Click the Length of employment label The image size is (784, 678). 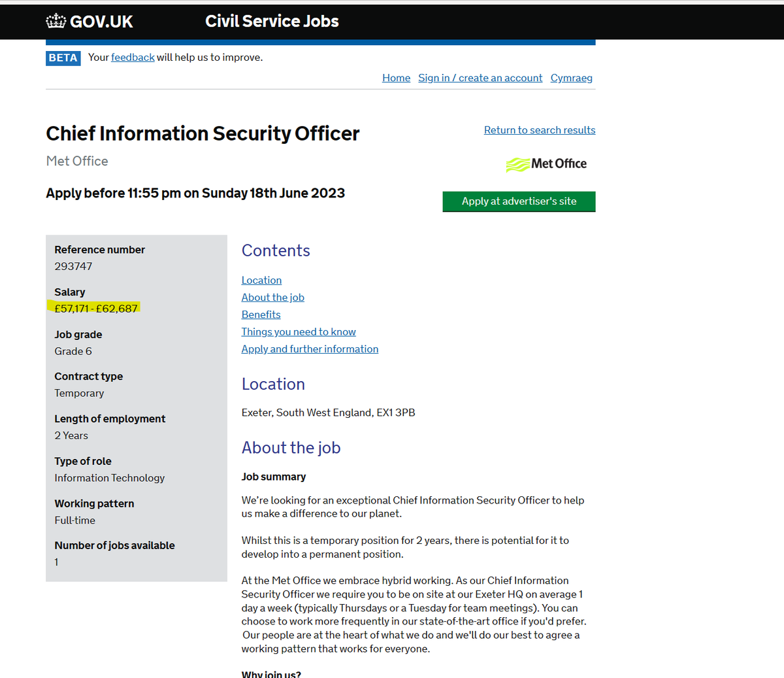pos(110,418)
